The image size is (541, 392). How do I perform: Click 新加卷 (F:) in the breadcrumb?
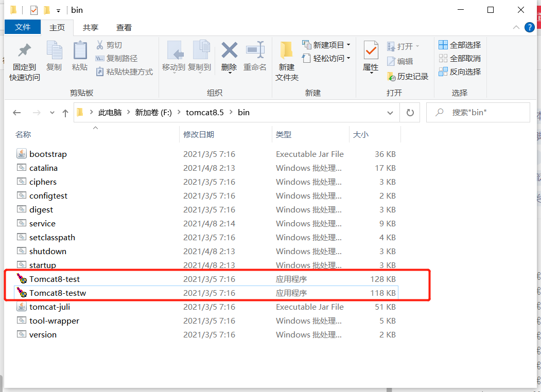[153, 112]
